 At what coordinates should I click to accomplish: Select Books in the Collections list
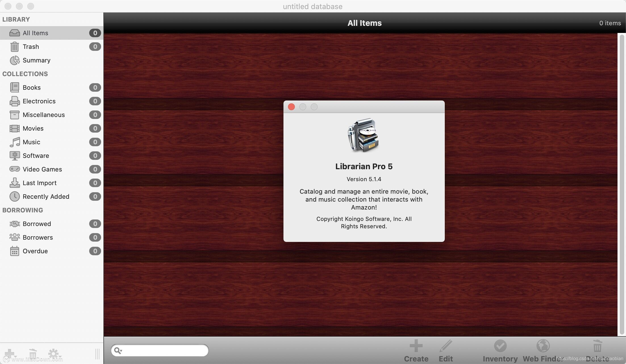[x=32, y=87]
